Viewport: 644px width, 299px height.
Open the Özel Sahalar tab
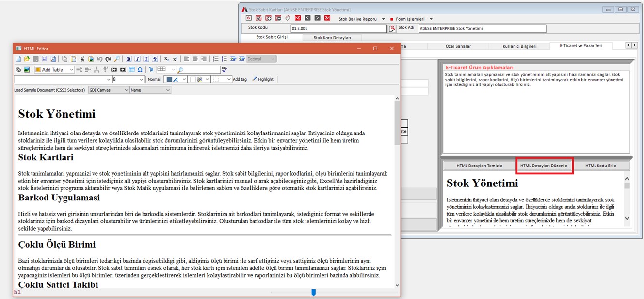[x=458, y=46]
